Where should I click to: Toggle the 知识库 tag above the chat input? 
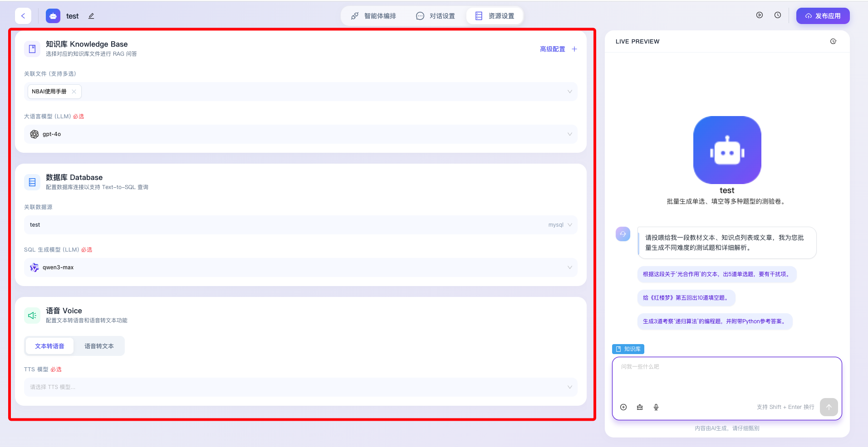(628, 349)
